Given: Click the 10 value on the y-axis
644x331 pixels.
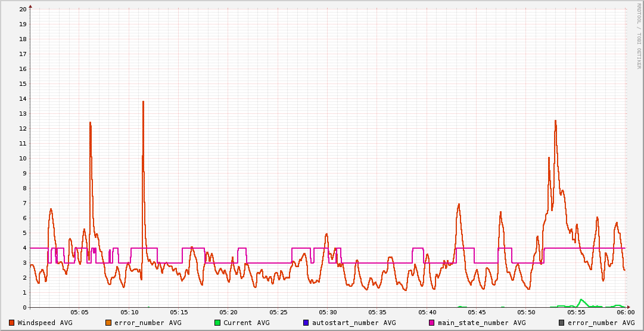Looking at the screenshot, I should (23, 158).
